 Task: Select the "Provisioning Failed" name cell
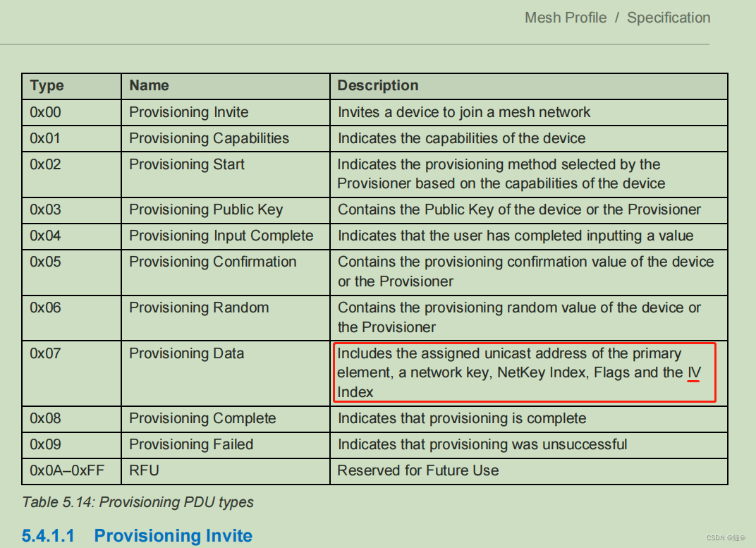click(x=191, y=444)
